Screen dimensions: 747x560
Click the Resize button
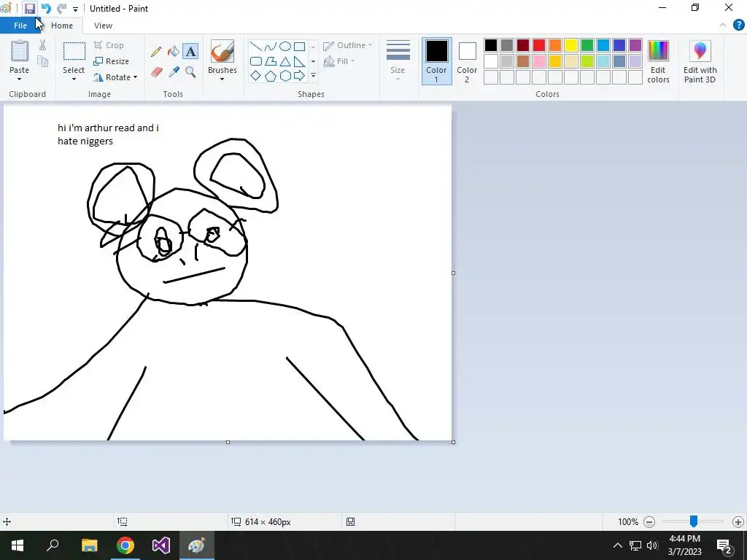click(x=112, y=61)
